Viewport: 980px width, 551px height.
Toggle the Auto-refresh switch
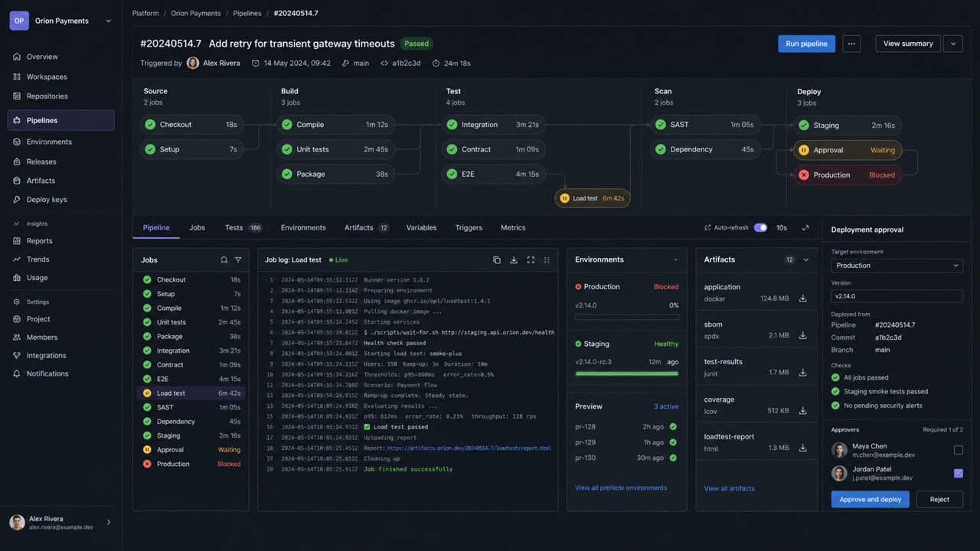click(x=760, y=228)
